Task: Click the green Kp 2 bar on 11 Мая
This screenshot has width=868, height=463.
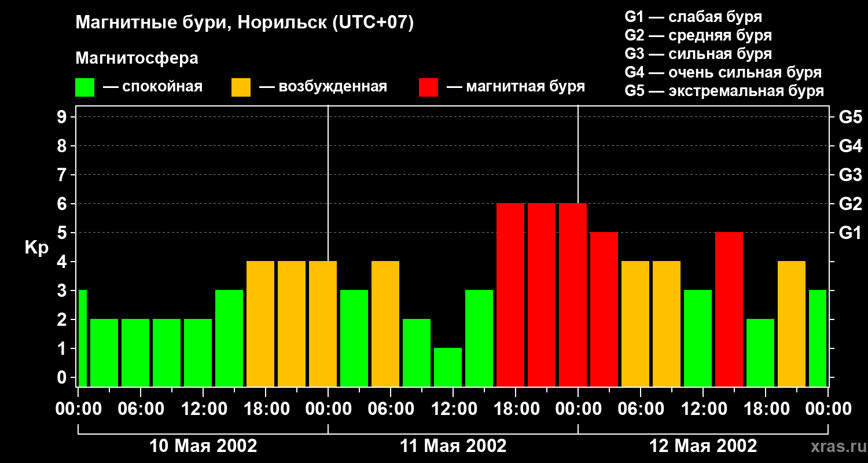Action: (x=417, y=352)
